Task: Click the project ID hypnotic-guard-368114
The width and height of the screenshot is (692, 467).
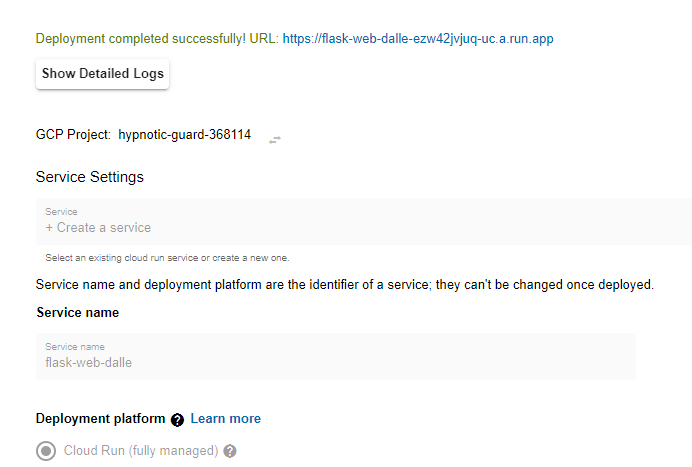Action: 185,134
